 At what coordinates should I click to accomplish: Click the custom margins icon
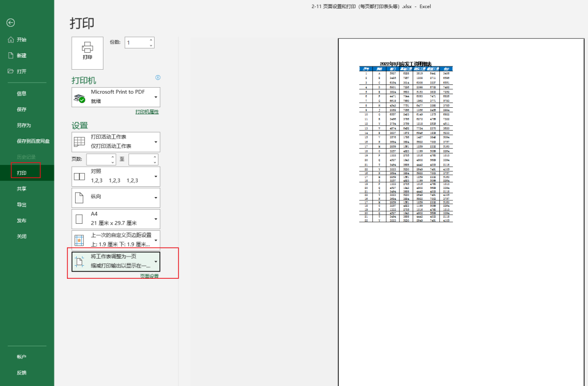79,241
